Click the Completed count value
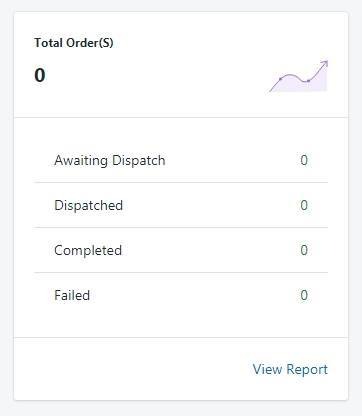362x416 pixels. coord(304,250)
